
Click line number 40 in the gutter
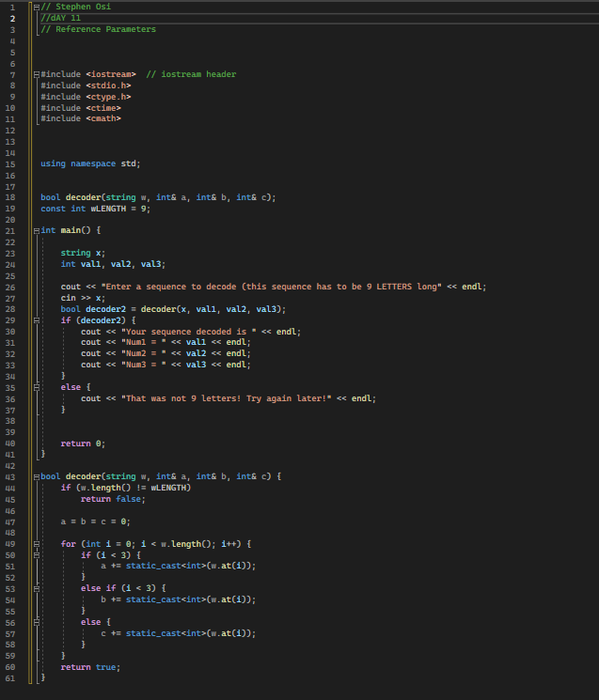[10, 443]
